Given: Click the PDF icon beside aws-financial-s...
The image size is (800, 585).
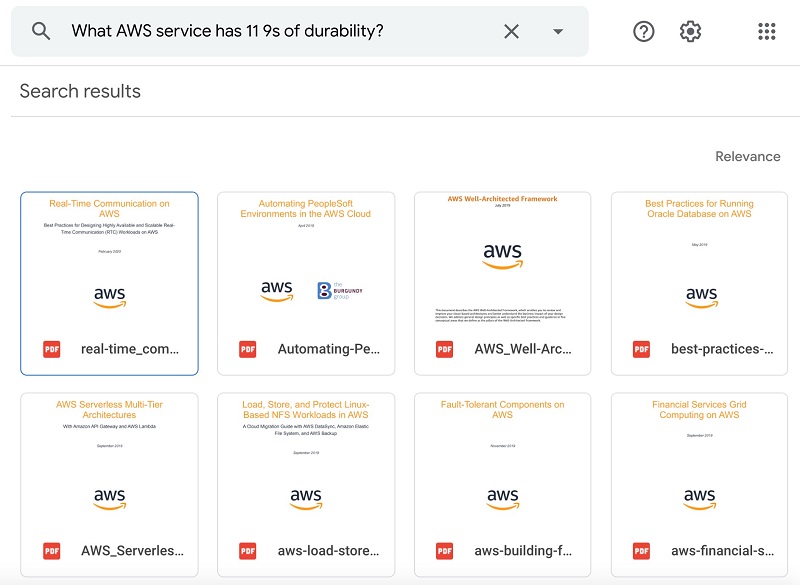Looking at the screenshot, I should click(641, 551).
